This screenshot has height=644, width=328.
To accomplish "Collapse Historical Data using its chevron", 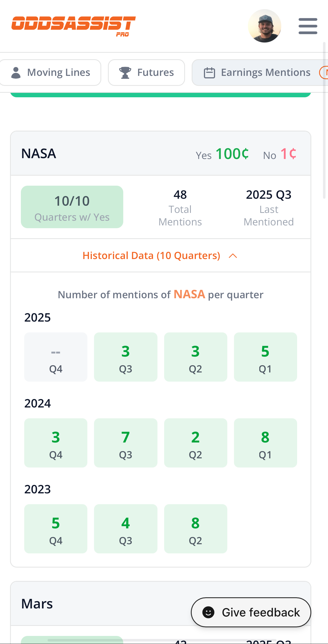I will (x=233, y=255).
